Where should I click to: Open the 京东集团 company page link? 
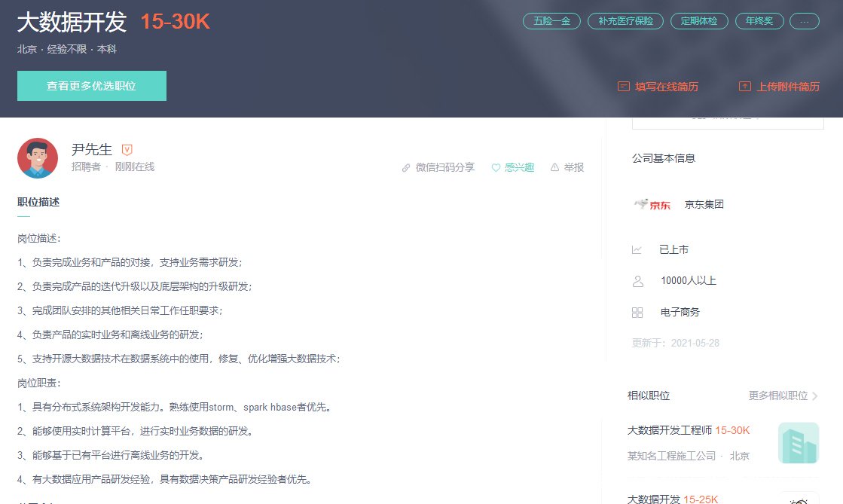pyautogui.click(x=704, y=203)
